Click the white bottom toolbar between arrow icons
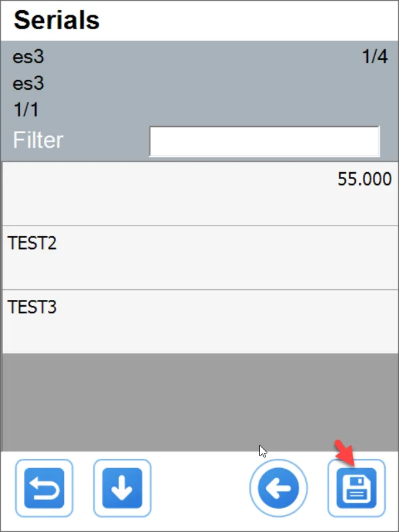 [199, 489]
